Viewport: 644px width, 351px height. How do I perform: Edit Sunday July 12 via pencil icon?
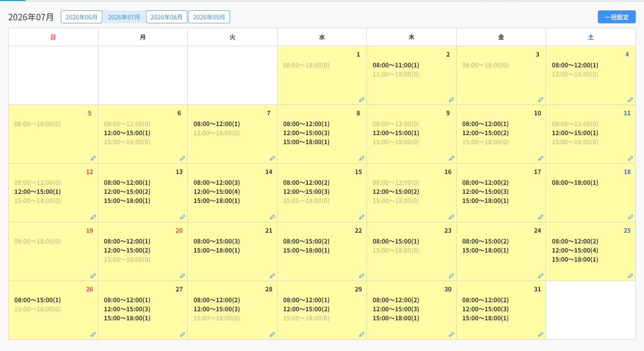tap(93, 217)
